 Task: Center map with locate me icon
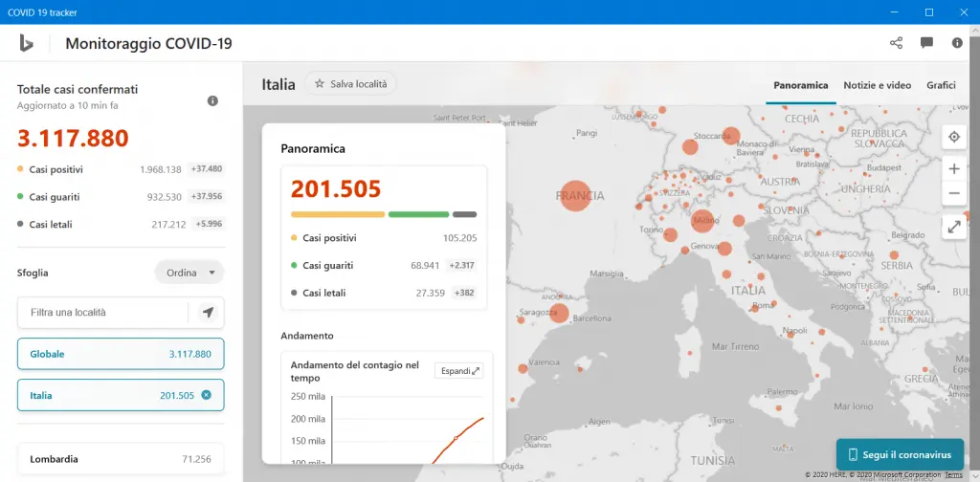[954, 137]
